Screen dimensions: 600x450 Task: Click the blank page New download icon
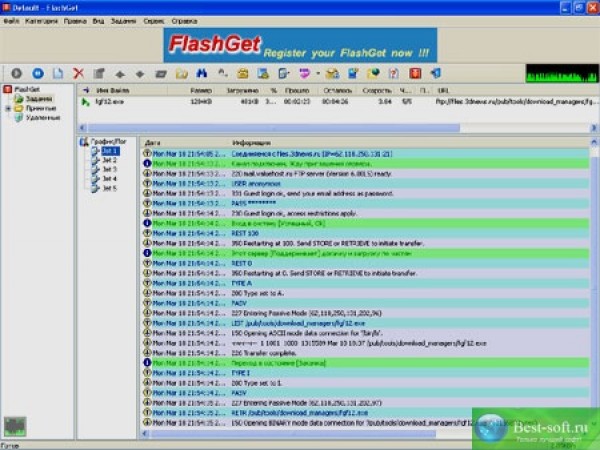(58, 73)
